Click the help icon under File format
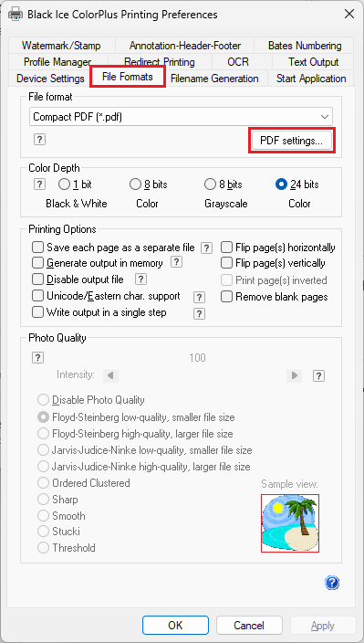Image resolution: width=364 pixels, height=643 pixels. click(39, 140)
